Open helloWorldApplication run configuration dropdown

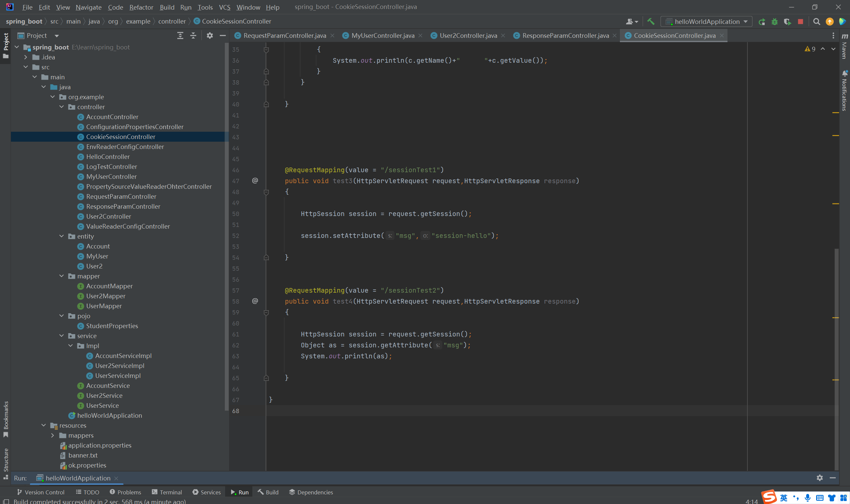click(x=706, y=22)
